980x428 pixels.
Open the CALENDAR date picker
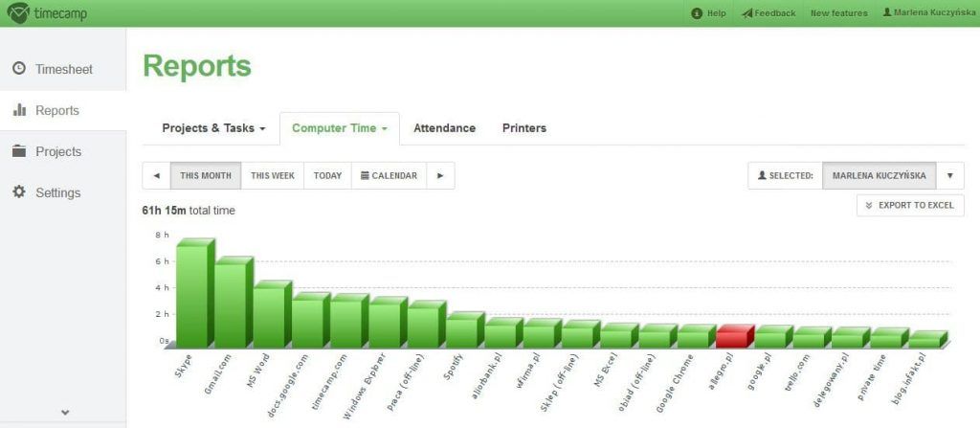pyautogui.click(x=389, y=176)
